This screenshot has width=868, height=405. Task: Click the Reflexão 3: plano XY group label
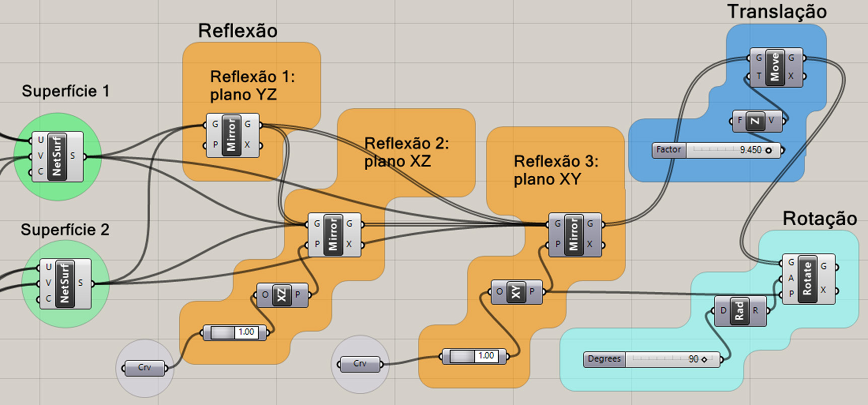pyautogui.click(x=556, y=170)
